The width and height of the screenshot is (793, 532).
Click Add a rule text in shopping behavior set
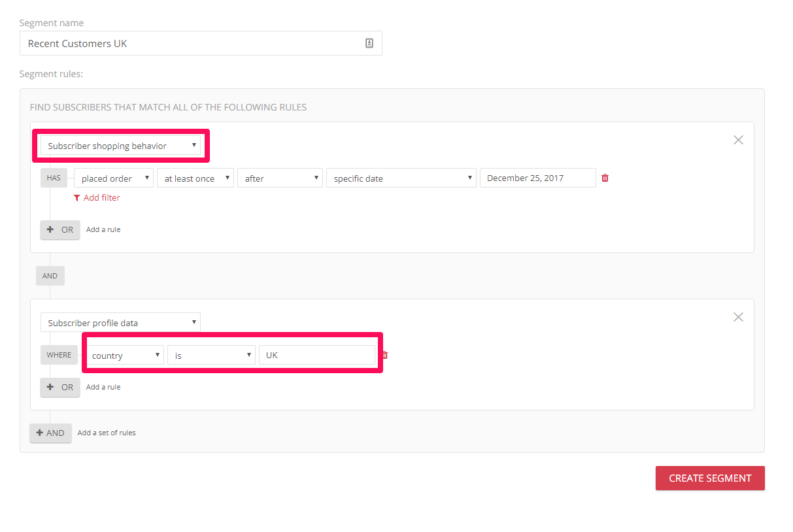click(103, 229)
